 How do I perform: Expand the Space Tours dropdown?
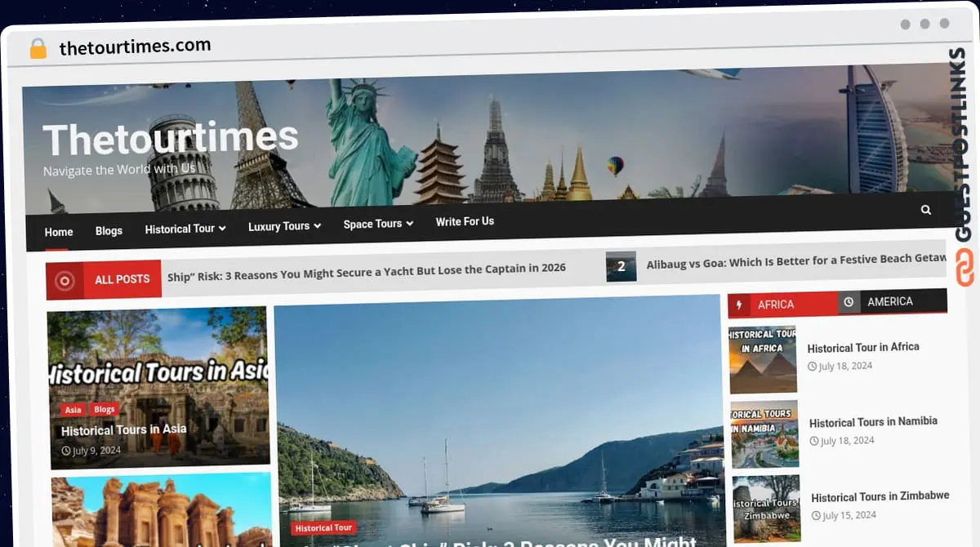[x=376, y=224]
